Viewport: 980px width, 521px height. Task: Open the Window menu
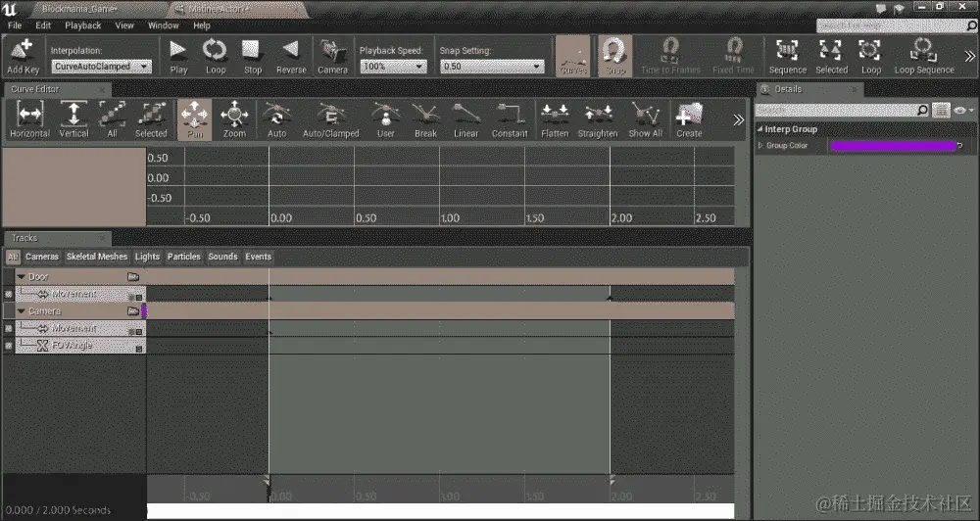click(163, 25)
